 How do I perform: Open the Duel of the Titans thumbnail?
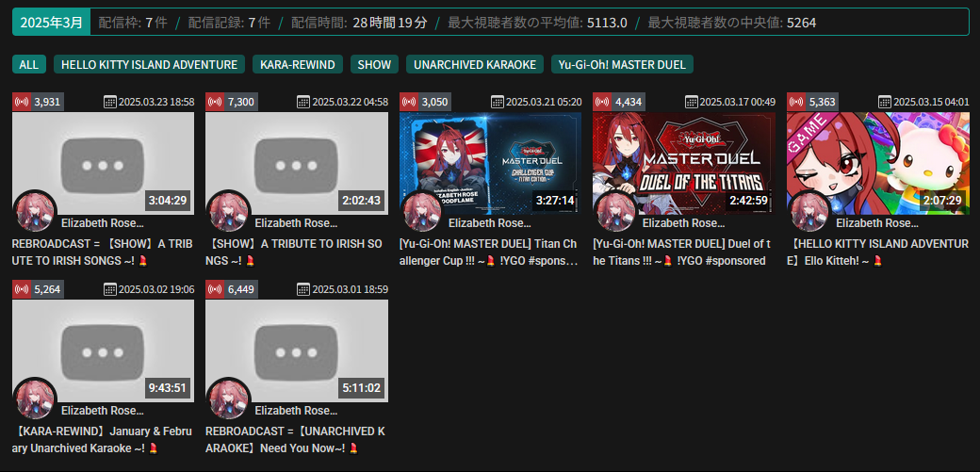[x=684, y=163]
